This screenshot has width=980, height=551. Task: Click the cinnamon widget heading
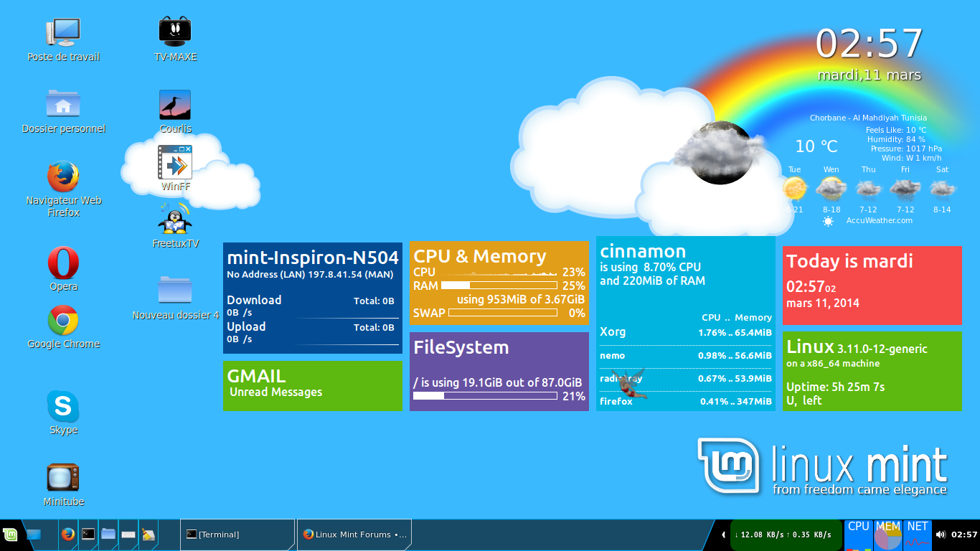click(x=643, y=252)
